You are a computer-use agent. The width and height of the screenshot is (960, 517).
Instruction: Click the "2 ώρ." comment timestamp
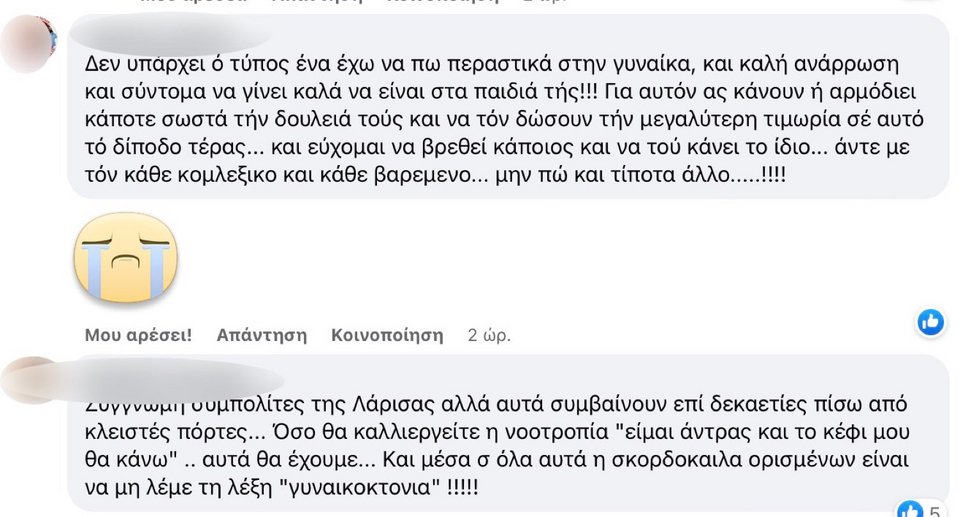[489, 335]
